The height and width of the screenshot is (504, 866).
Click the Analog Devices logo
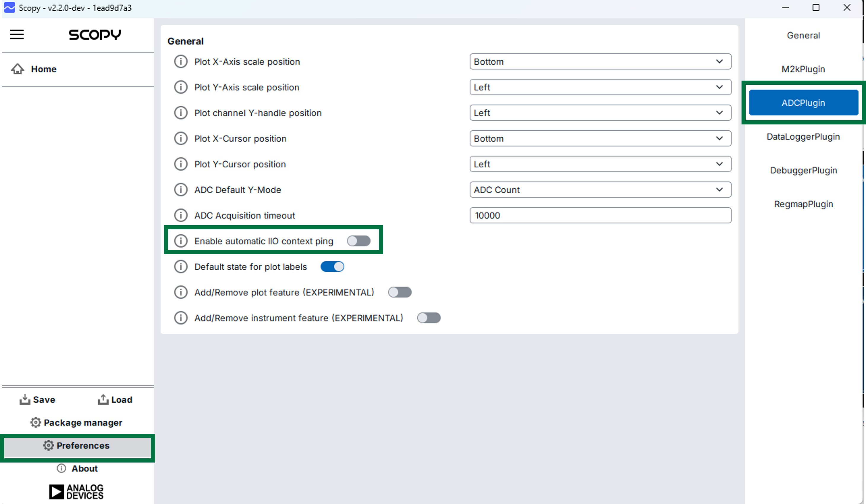tap(76, 492)
